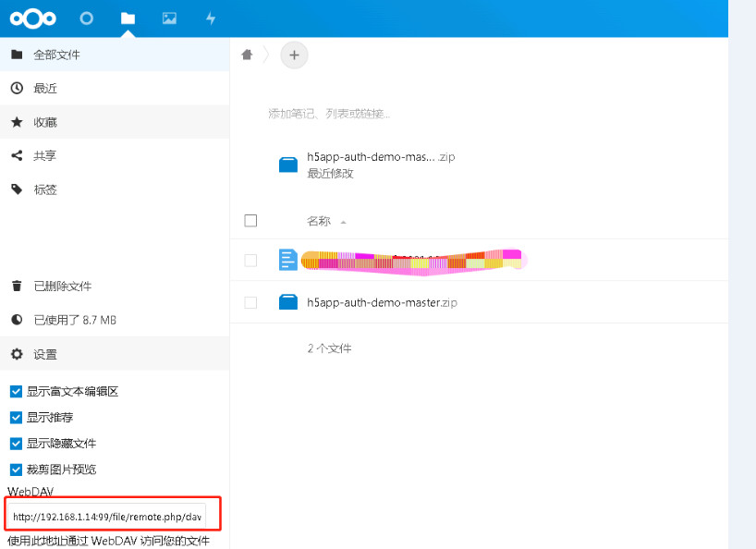
Task: Open the new file plus button menu
Action: click(x=294, y=55)
